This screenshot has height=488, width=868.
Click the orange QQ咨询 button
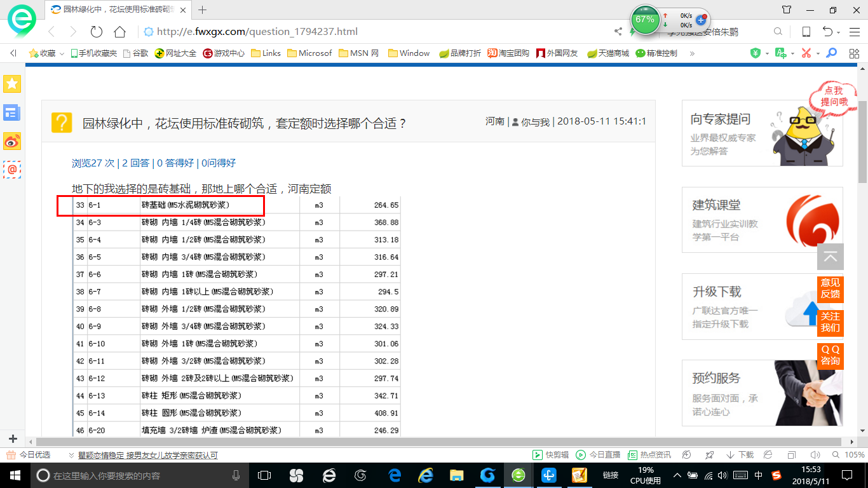831,356
